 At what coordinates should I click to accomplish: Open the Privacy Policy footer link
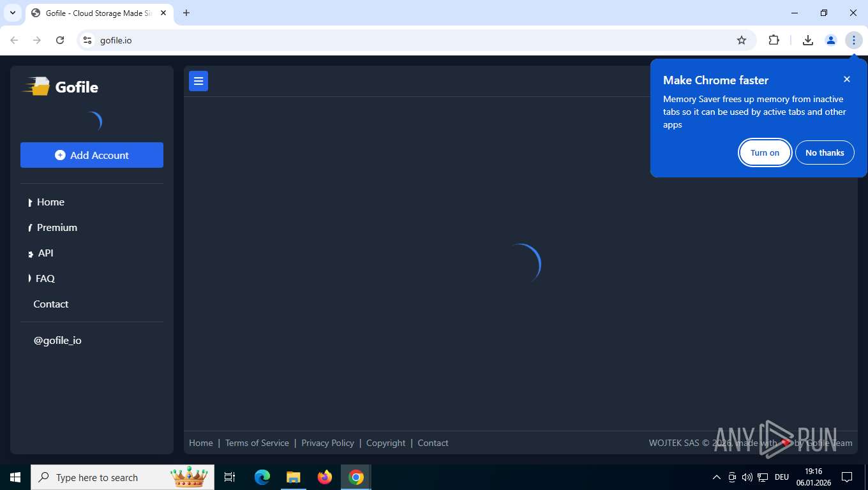[327, 443]
